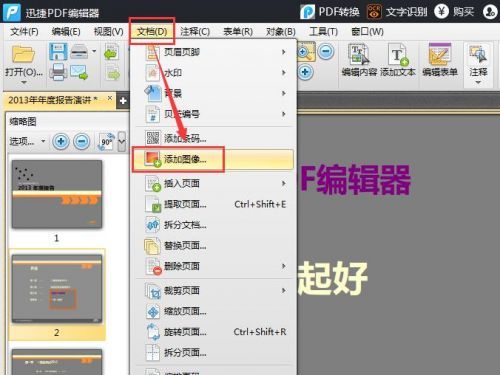This screenshot has width=500, height=375.
Task: Shrink thumbnails with the minus button
Action: coord(82,142)
